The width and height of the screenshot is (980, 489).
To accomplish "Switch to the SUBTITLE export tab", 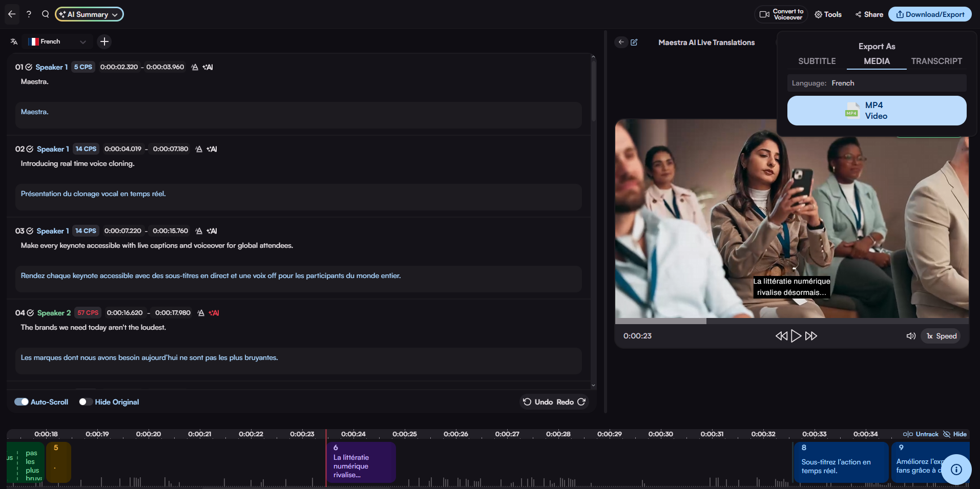I will tap(817, 61).
